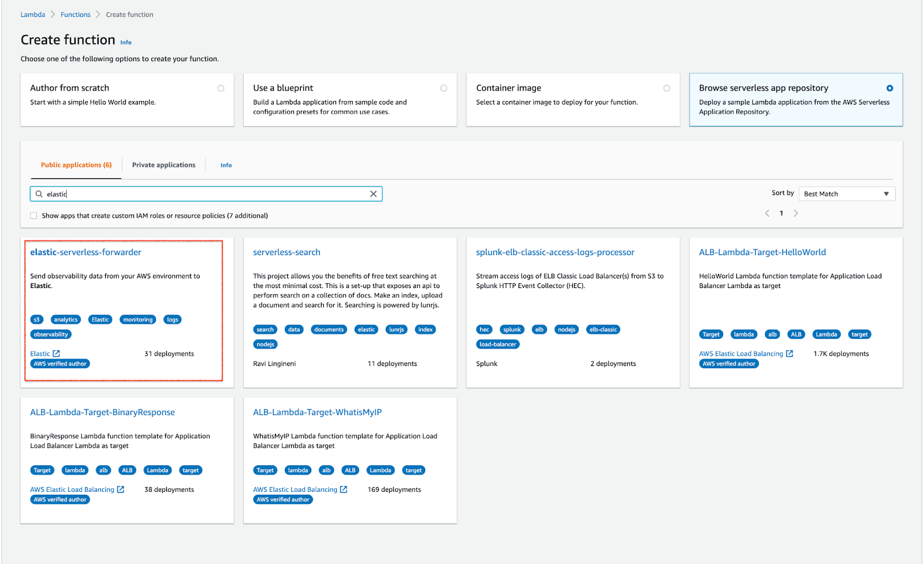
Task: Click the search magnifier icon in the applications search box
Action: pos(38,193)
